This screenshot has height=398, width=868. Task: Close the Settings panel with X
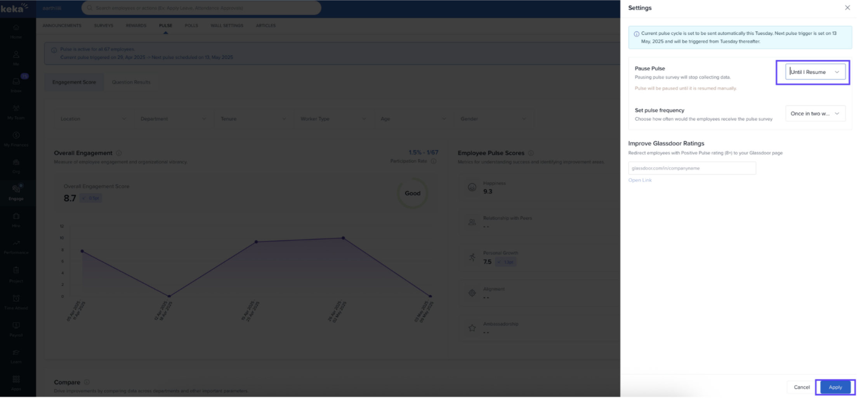[847, 8]
